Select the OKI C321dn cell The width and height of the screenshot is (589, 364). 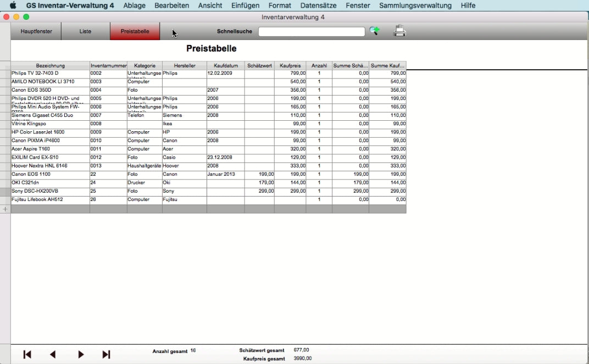pos(51,183)
